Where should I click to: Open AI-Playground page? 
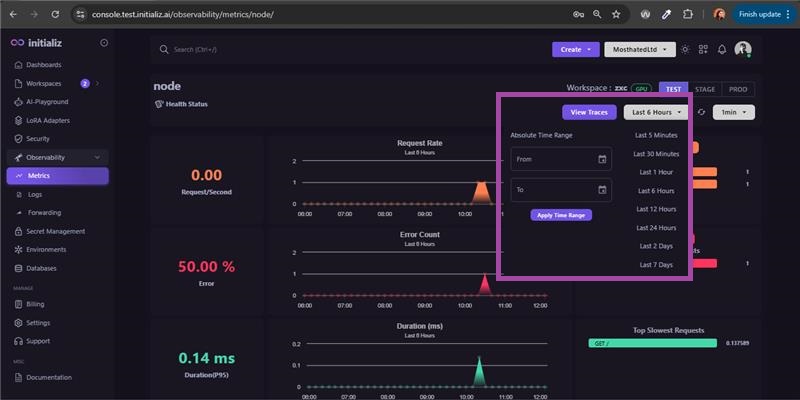point(47,102)
